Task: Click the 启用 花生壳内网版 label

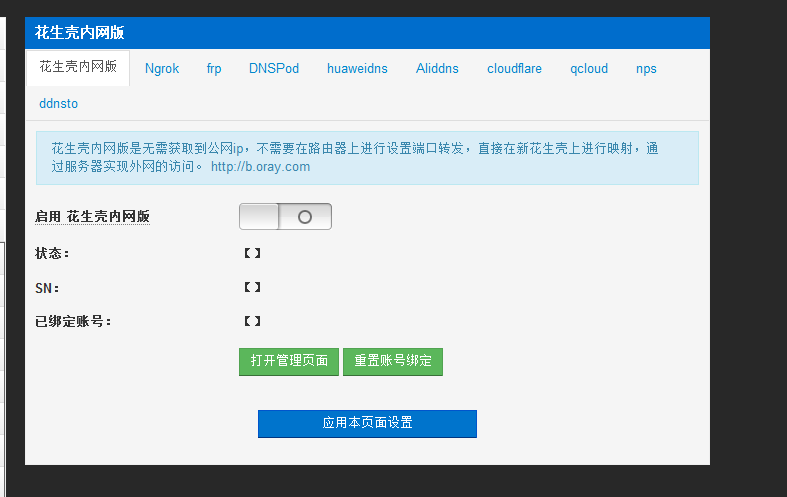Action: point(92,216)
